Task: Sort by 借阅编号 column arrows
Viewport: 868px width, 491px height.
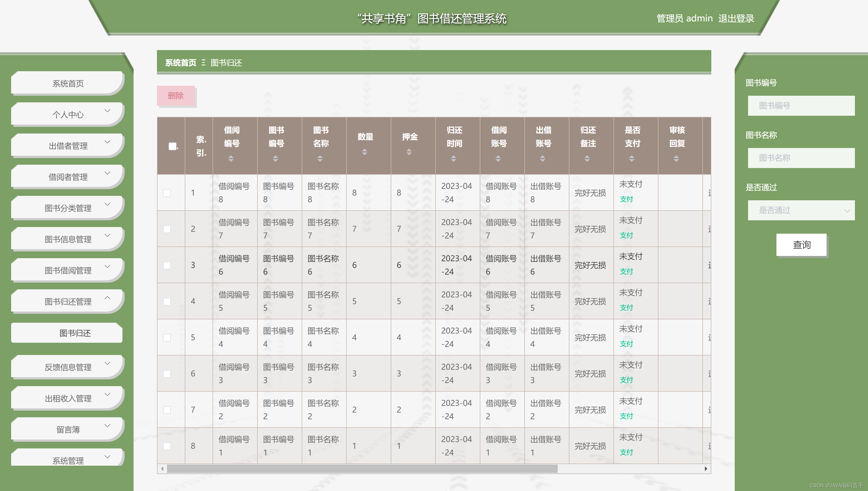Action: (231, 159)
